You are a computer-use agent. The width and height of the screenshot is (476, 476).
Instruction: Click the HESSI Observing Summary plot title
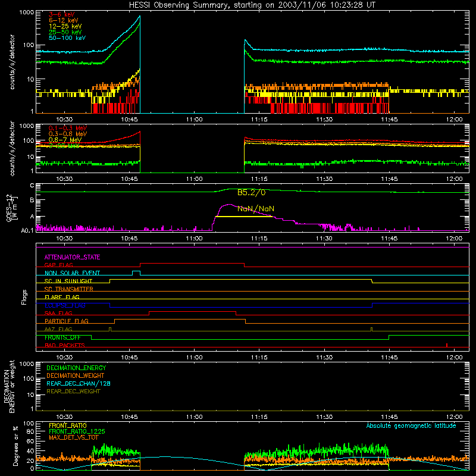[x=252, y=5]
